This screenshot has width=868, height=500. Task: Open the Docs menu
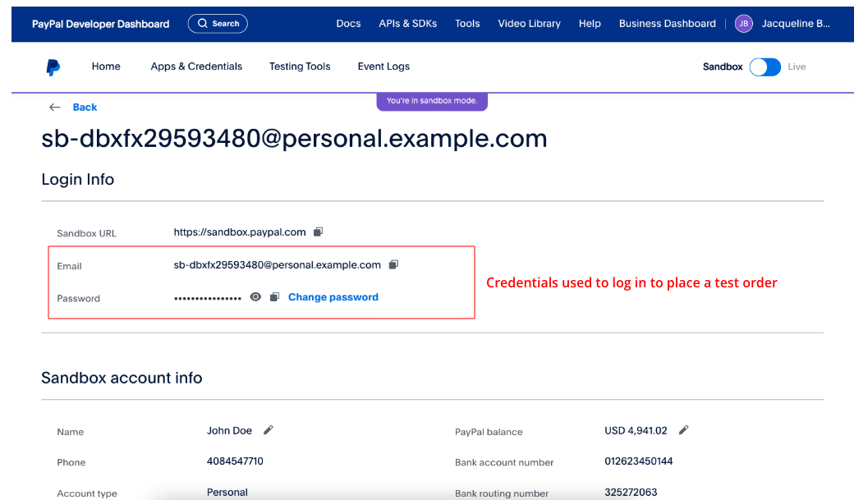click(348, 24)
